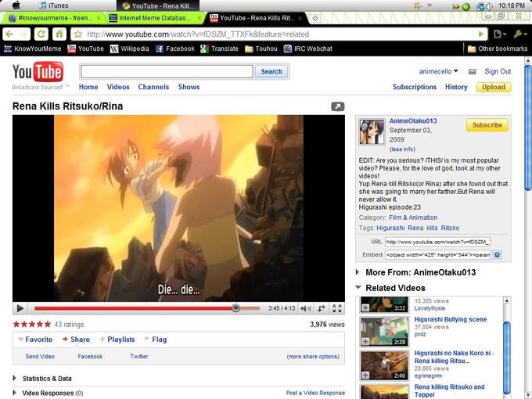Click the embed customize gear icon
Viewport: 532px width, 399px height.
pyautogui.click(x=498, y=255)
